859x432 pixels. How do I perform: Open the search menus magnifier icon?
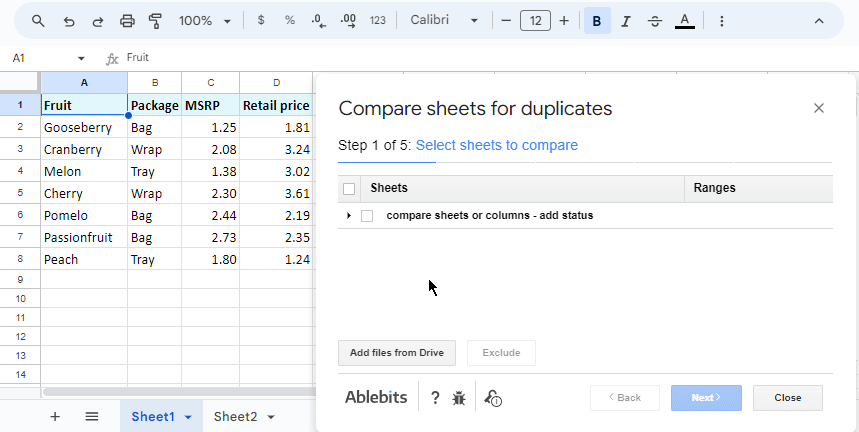pyautogui.click(x=38, y=21)
